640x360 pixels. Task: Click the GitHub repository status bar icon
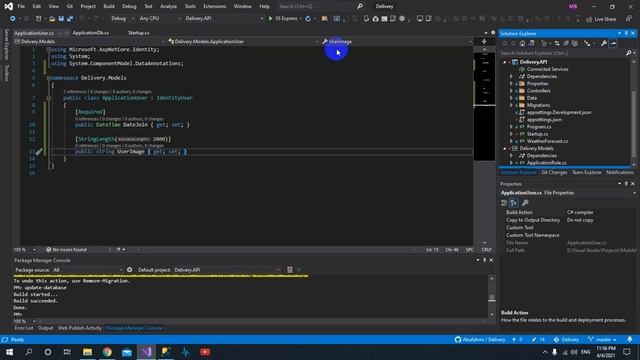[x=458, y=340]
